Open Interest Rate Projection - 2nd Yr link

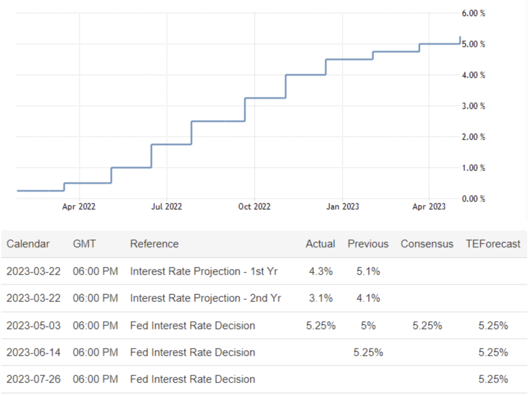pos(205,298)
